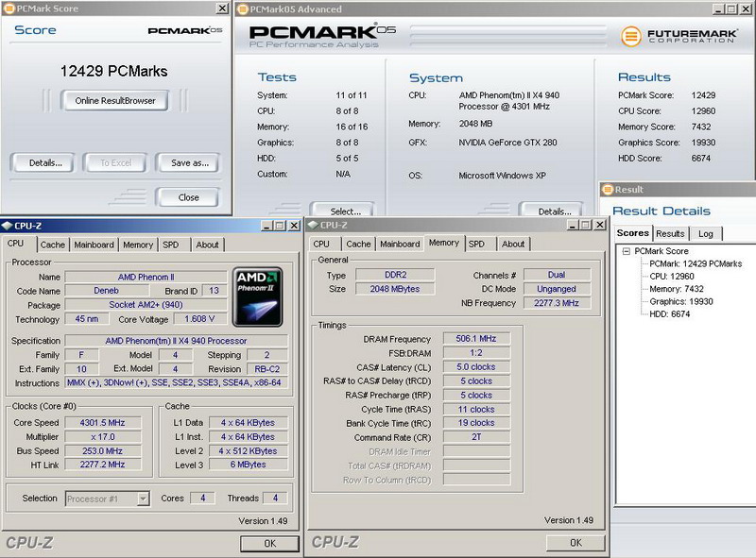Close the PCMark Score window

(222, 8)
